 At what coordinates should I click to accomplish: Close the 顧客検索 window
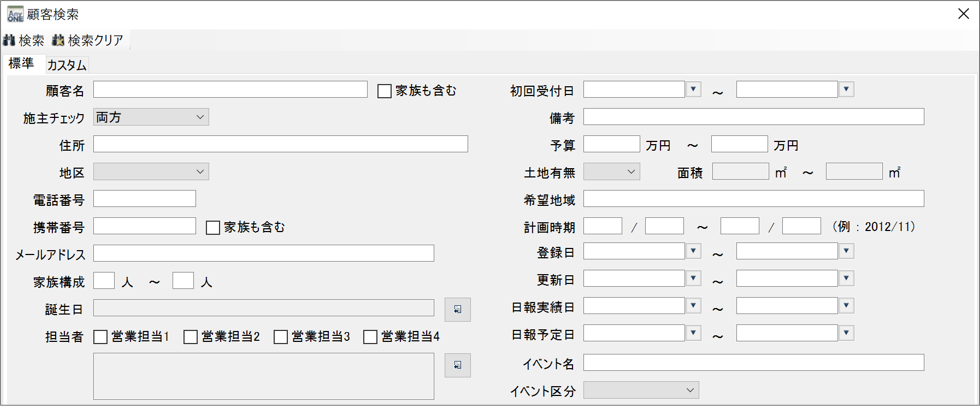coord(963,14)
